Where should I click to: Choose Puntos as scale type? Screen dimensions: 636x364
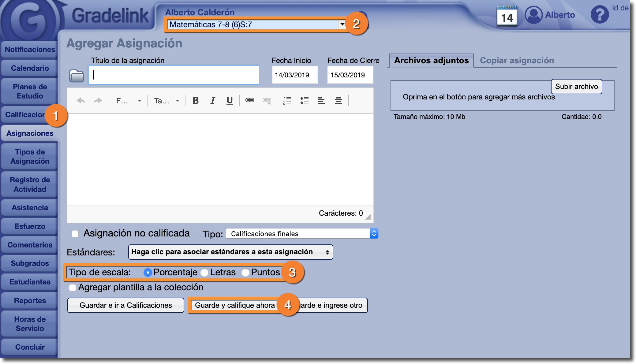245,272
